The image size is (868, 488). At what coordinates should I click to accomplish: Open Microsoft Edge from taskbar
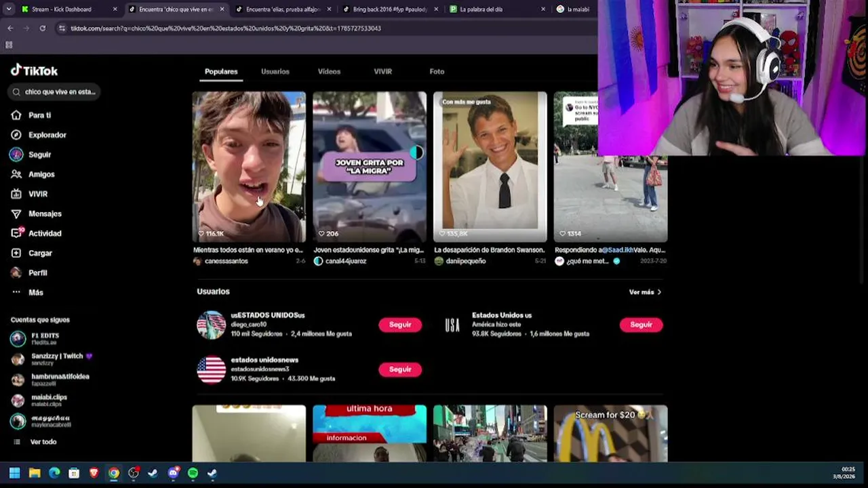pyautogui.click(x=54, y=473)
